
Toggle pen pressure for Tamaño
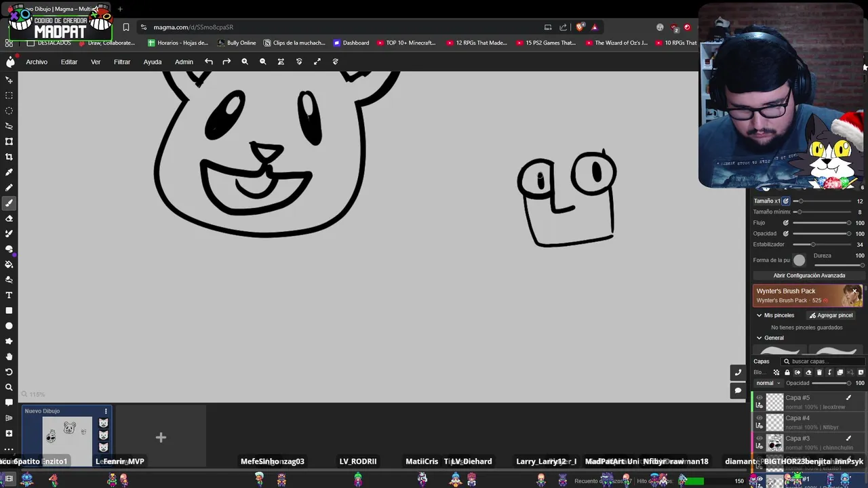coord(786,201)
